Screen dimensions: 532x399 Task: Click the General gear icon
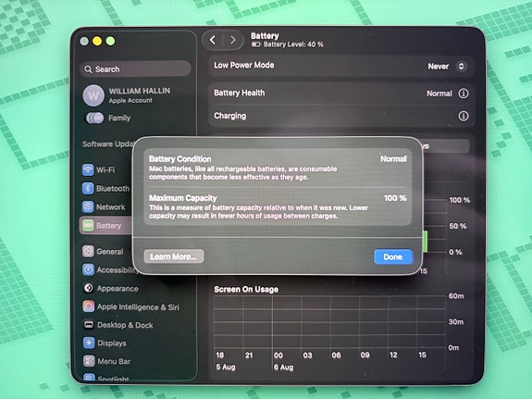pyautogui.click(x=88, y=251)
